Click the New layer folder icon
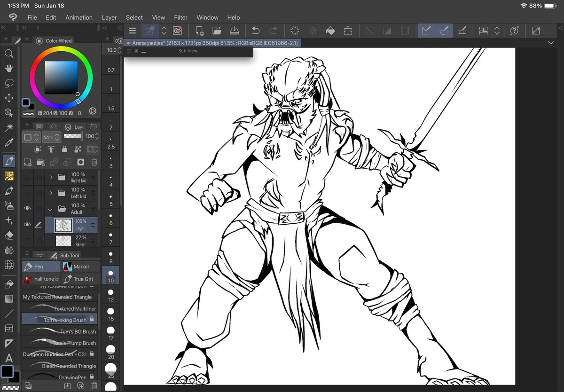The image size is (564, 392). coord(40,162)
